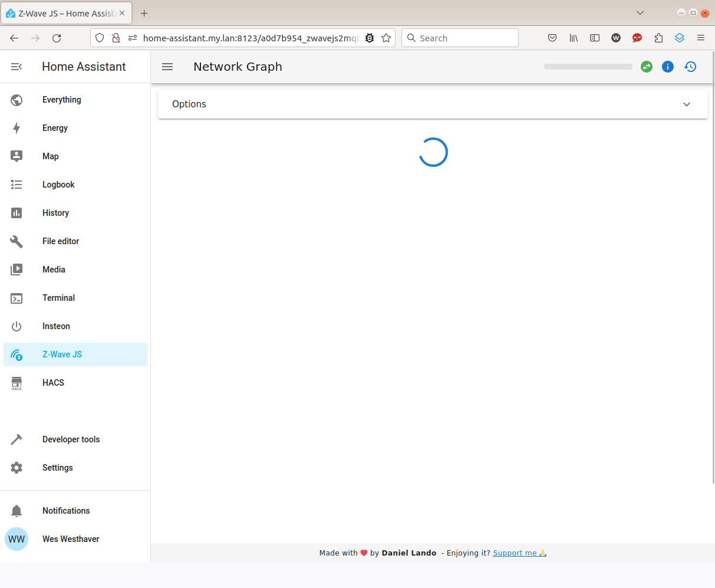Click the Settings gear icon
The image size is (715, 588).
17,468
